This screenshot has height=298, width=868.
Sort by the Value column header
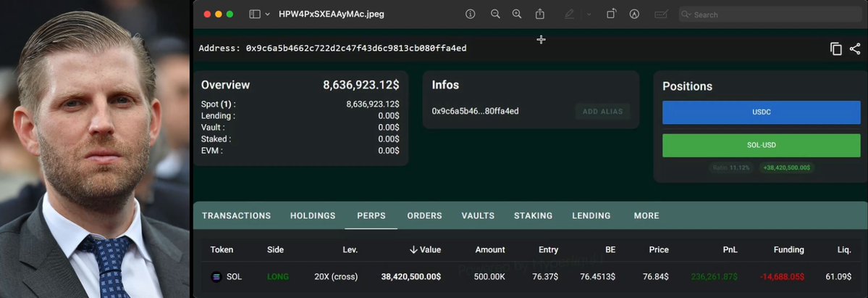tap(425, 249)
